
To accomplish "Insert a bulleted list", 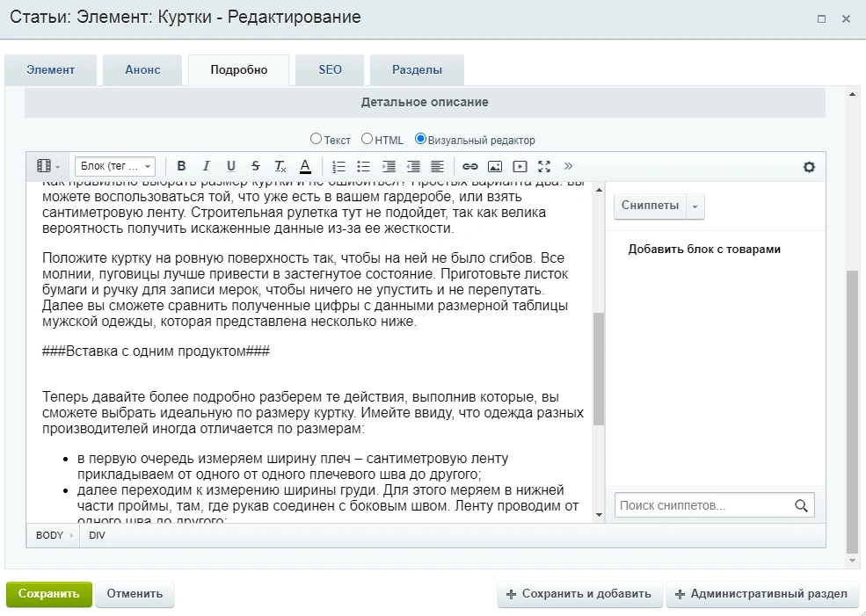I will tap(363, 166).
